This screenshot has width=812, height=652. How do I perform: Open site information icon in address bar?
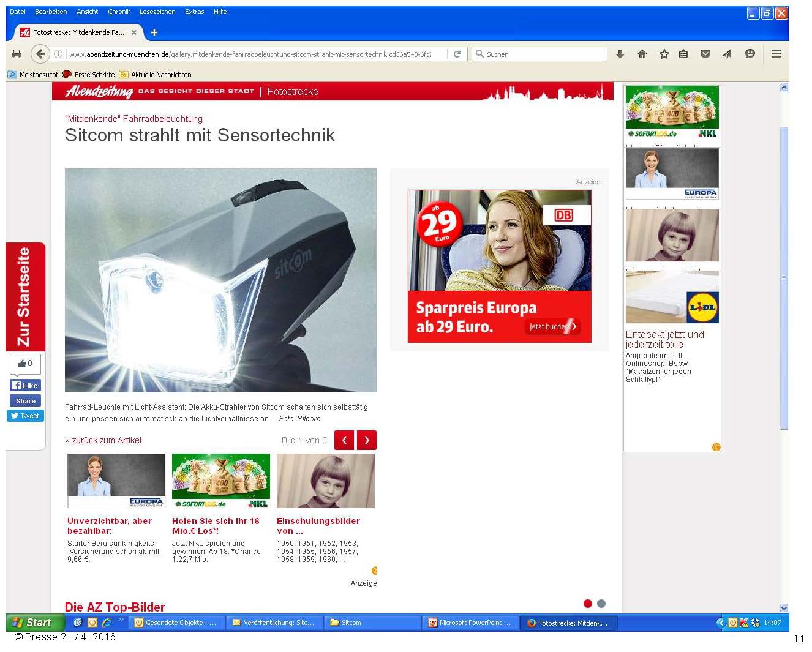tap(58, 54)
